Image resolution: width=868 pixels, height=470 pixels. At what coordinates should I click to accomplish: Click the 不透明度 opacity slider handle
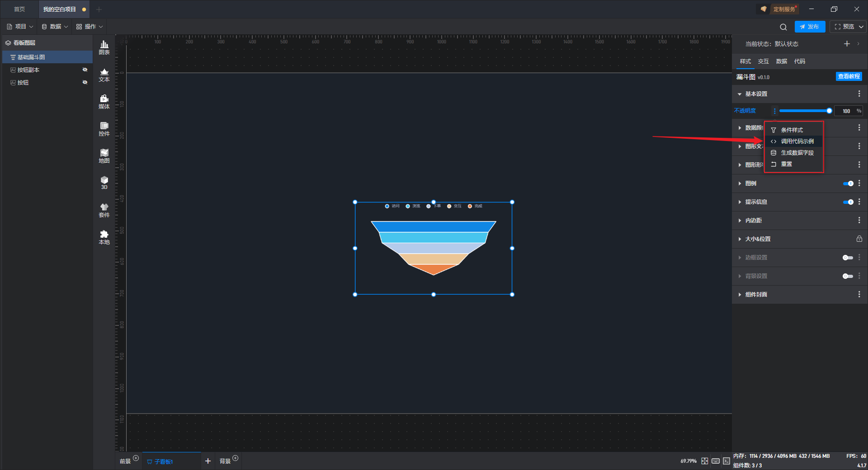829,111
